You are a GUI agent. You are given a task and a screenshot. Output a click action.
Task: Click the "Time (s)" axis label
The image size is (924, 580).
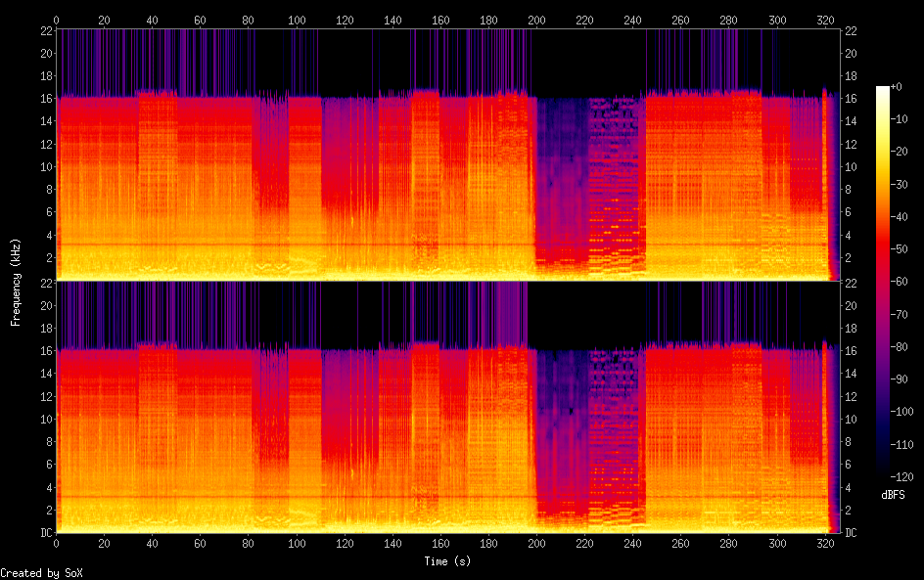[448, 561]
